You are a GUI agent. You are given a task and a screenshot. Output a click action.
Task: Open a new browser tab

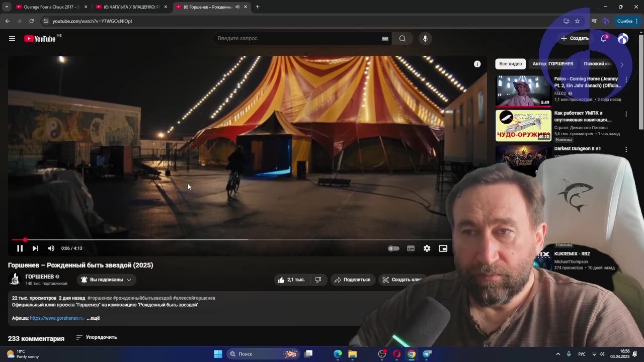click(x=257, y=7)
